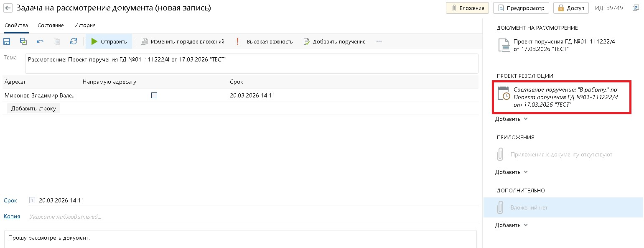
Task: Expand Добавить under Проект резолюции
Action: [512, 119]
